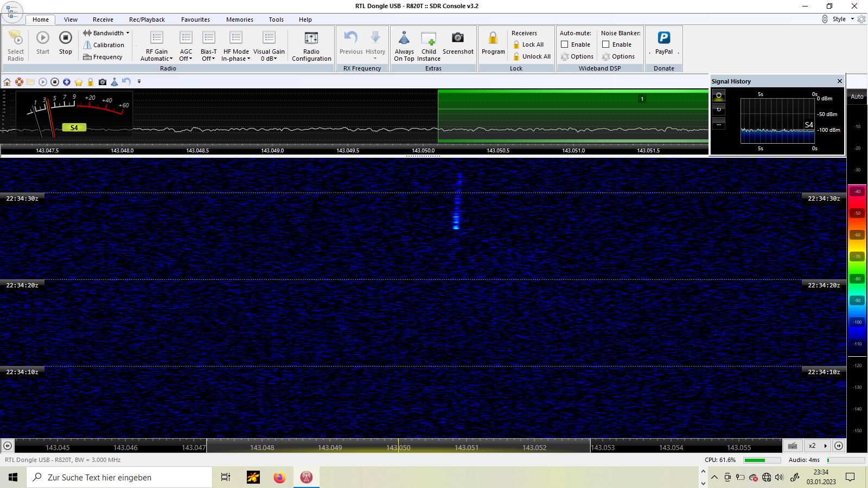Click the audio level bar in the status bar
868x488 pixels.
(845, 460)
